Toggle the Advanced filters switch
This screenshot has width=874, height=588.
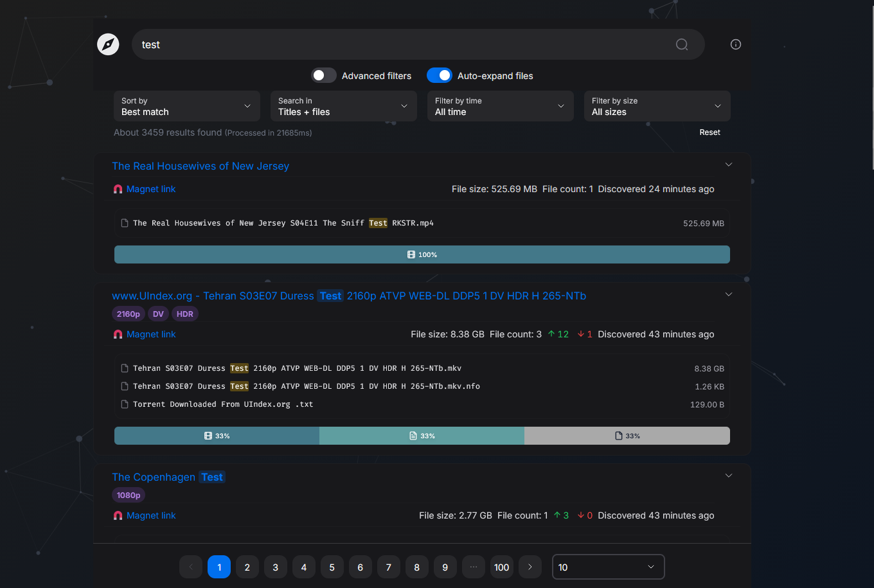pyautogui.click(x=324, y=75)
